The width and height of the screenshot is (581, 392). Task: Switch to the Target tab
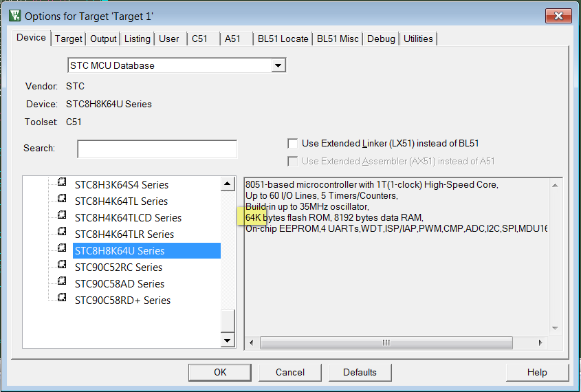point(69,39)
